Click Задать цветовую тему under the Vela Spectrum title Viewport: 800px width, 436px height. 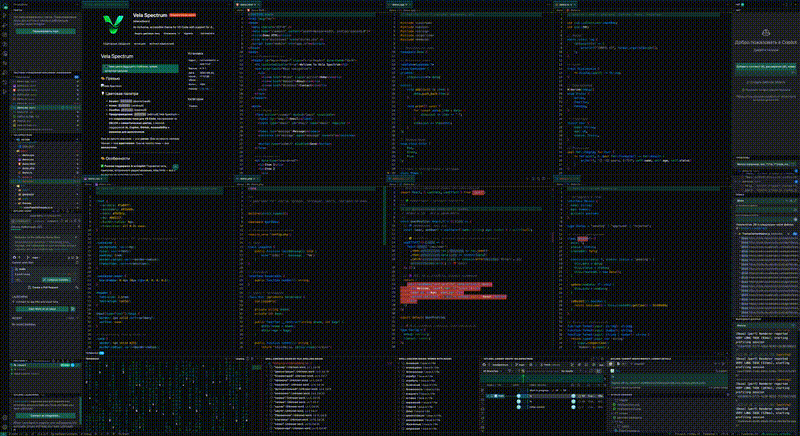pos(147,34)
